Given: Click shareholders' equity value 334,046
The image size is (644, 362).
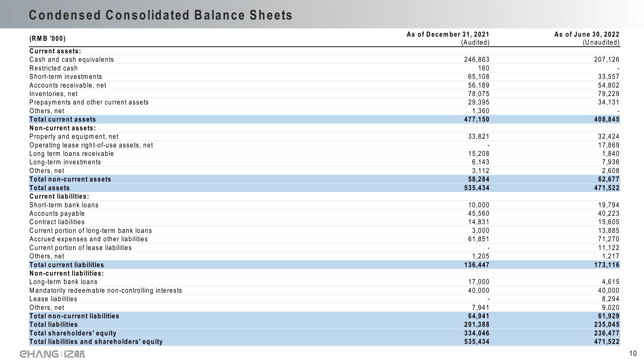Looking at the screenshot, I should tap(477, 333).
